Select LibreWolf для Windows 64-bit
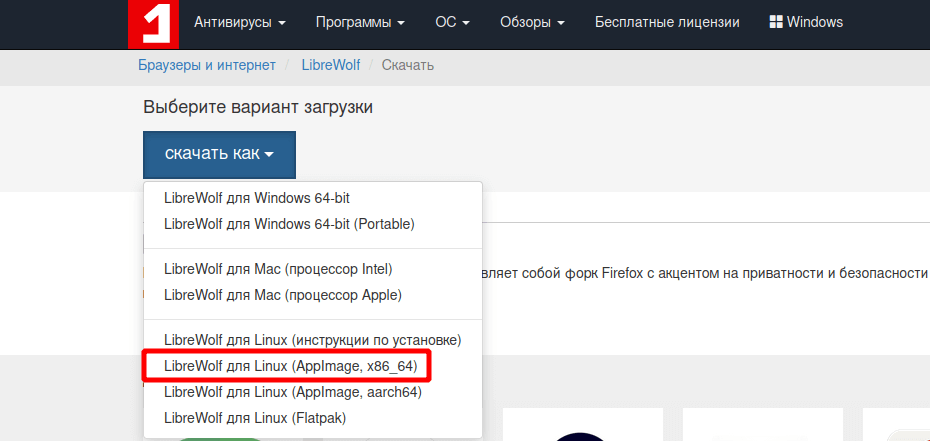The height and width of the screenshot is (441, 930). pyautogui.click(x=257, y=198)
